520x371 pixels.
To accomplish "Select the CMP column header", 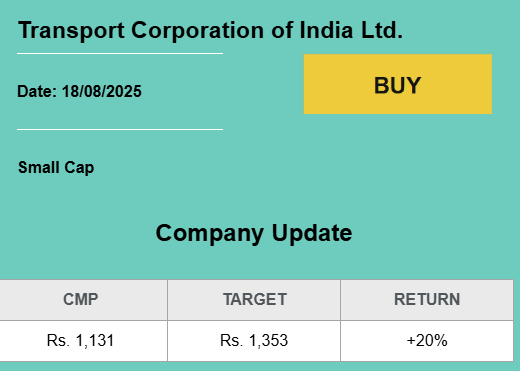I will pos(81,299).
